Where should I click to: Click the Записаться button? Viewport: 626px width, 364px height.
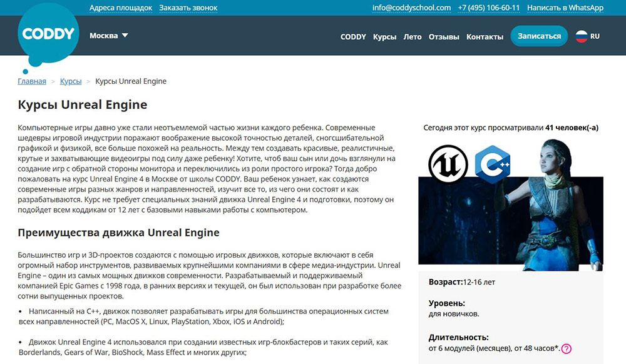539,36
